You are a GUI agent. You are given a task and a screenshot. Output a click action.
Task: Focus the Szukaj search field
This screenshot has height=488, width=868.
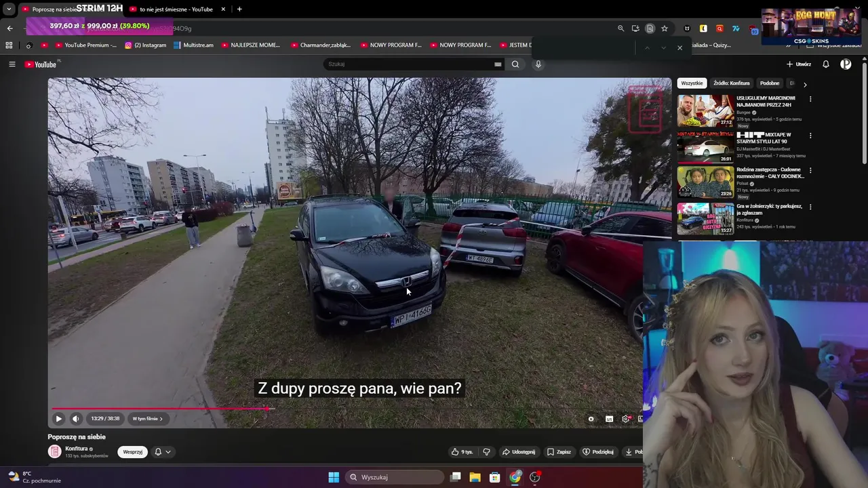coord(410,64)
